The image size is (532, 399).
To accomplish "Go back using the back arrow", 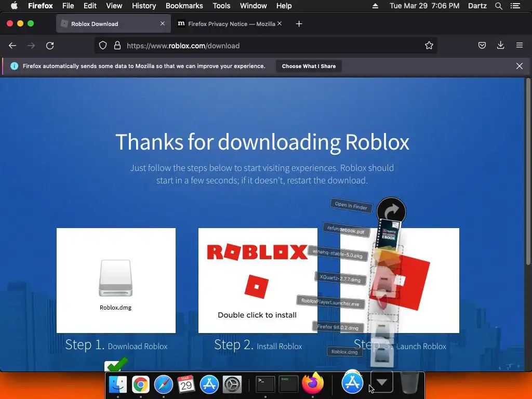I will [x=12, y=46].
